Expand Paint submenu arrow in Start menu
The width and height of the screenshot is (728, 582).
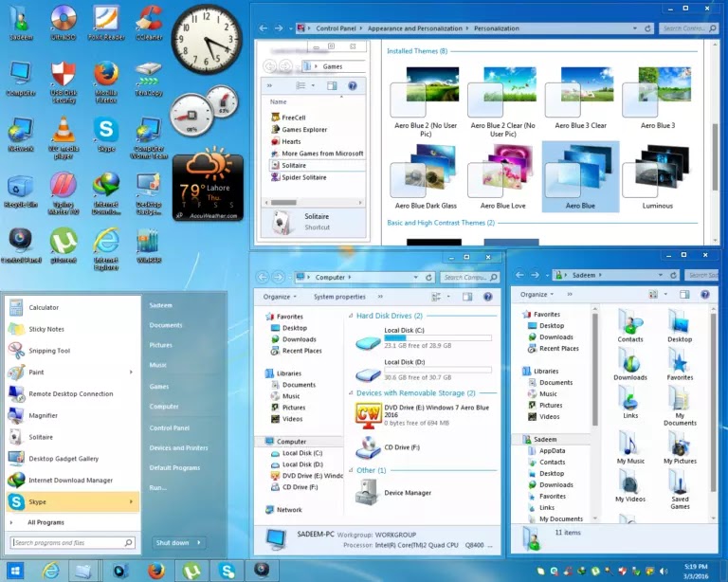(131, 373)
